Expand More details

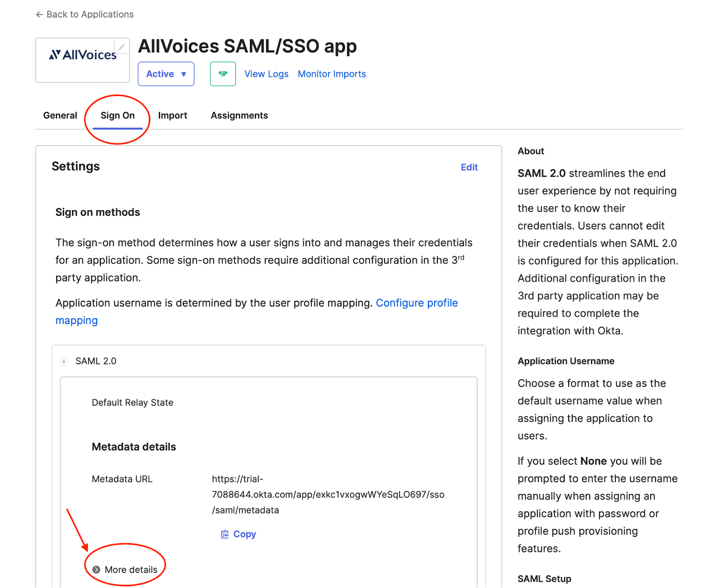pyautogui.click(x=125, y=570)
